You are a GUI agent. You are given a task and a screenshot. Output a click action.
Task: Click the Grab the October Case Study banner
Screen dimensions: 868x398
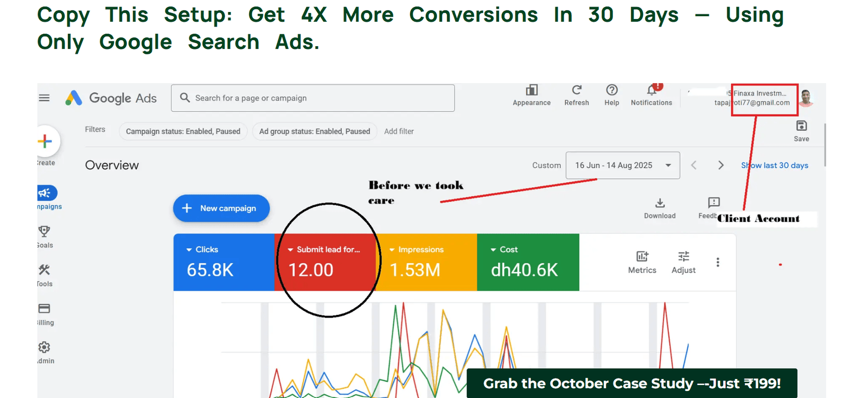pos(632,383)
